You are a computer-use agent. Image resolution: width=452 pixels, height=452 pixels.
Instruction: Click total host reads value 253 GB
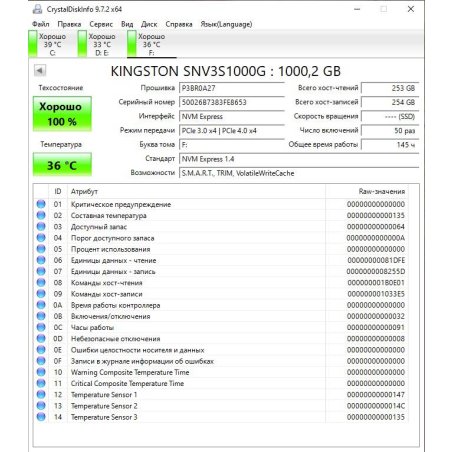click(x=390, y=88)
